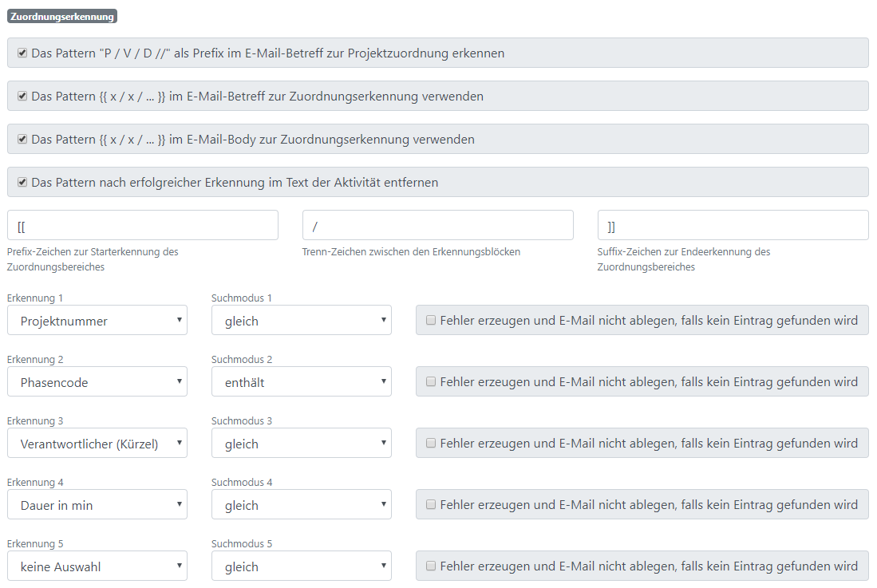Uncheck the "P / V / D //" prefix pattern checkbox
This screenshot has width=877, height=588.
tap(22, 53)
